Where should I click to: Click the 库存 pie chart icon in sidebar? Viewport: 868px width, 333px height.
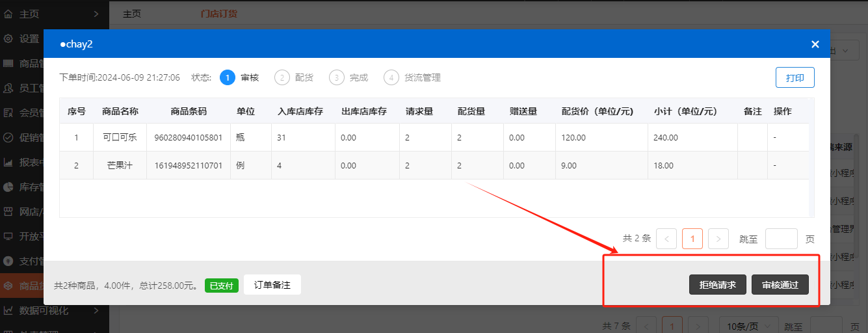pyautogui.click(x=8, y=187)
